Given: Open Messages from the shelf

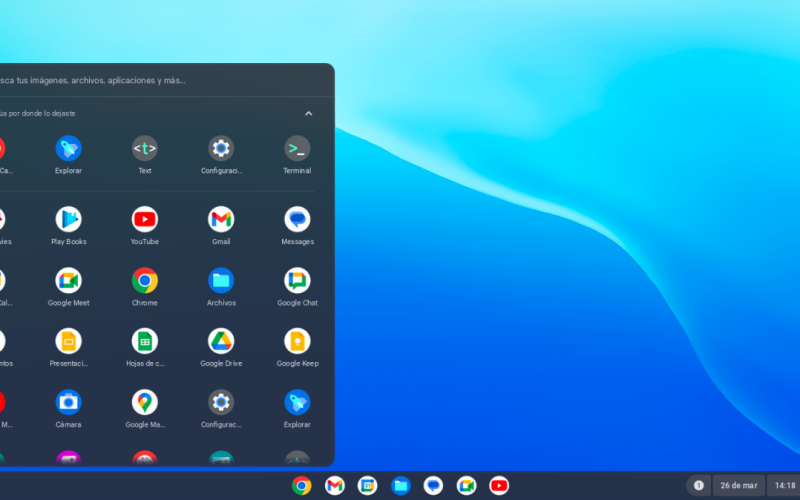Looking at the screenshot, I should coord(433,486).
